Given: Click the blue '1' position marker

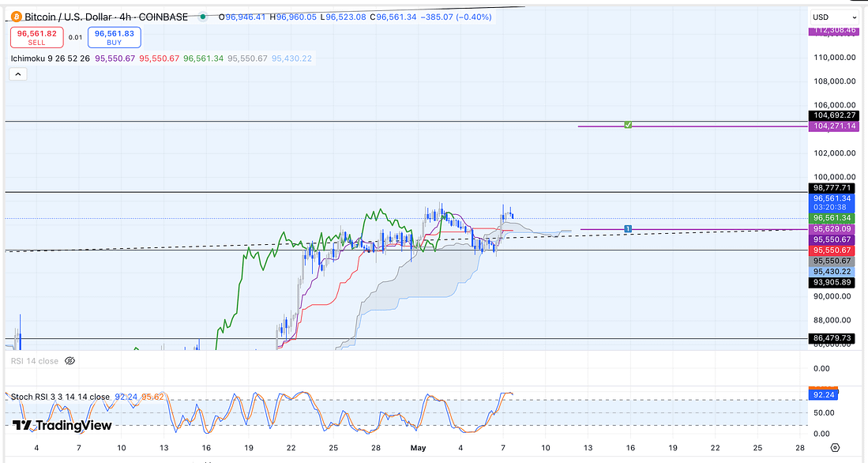Looking at the screenshot, I should [628, 229].
